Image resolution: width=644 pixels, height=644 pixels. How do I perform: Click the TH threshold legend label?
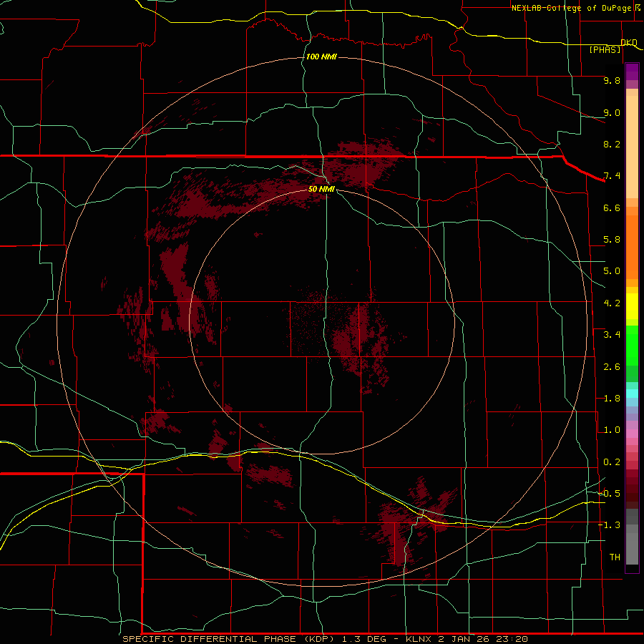click(x=615, y=557)
